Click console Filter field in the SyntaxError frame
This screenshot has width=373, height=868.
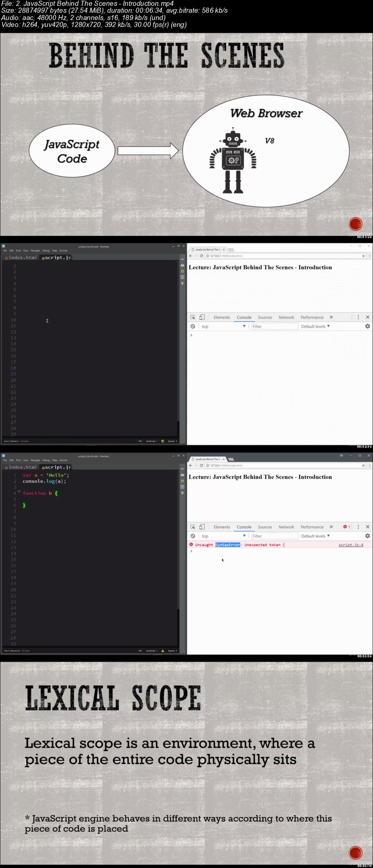(275, 536)
